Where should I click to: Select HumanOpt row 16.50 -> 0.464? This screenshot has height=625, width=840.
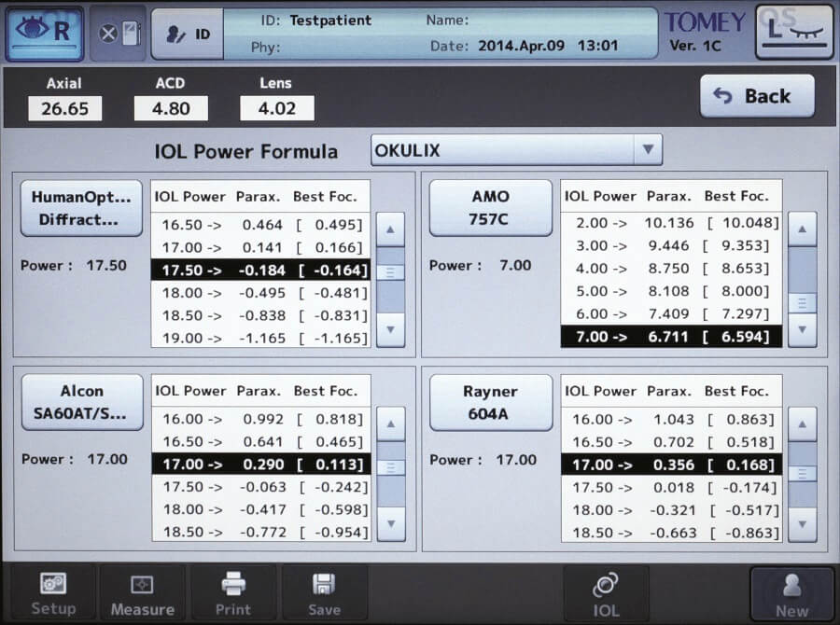[x=261, y=225]
